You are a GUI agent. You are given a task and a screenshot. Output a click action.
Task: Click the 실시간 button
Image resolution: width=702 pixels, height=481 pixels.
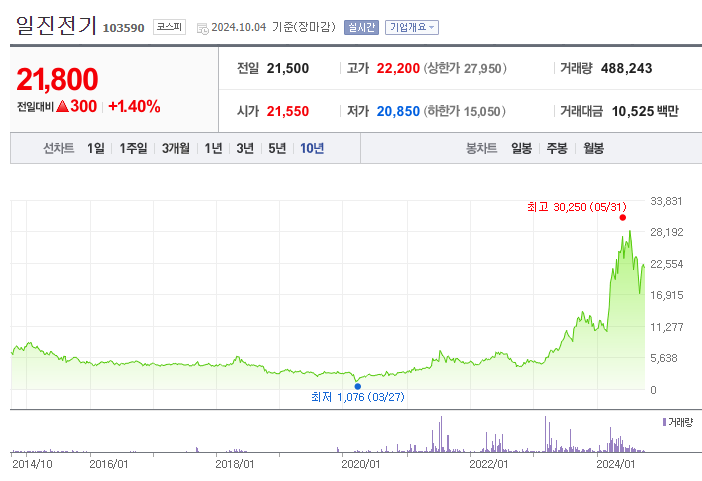point(361,27)
